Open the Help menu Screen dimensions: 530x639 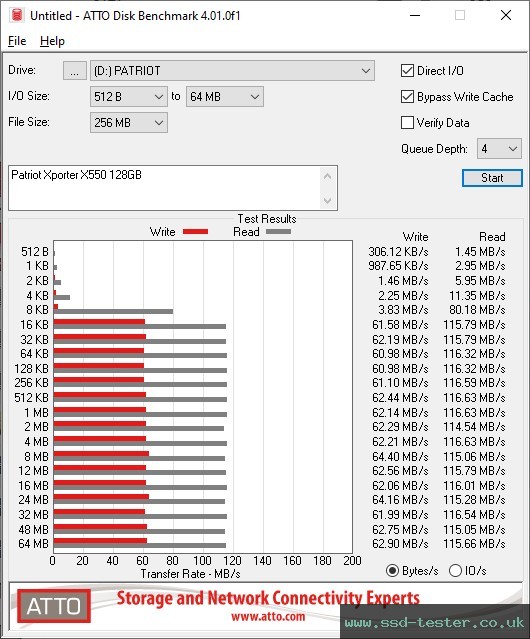[x=52, y=41]
